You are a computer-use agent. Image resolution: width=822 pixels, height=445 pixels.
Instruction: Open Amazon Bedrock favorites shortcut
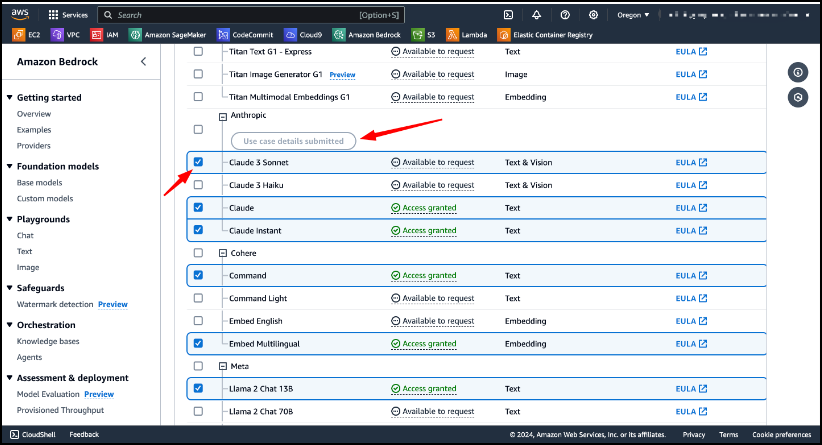(366, 35)
